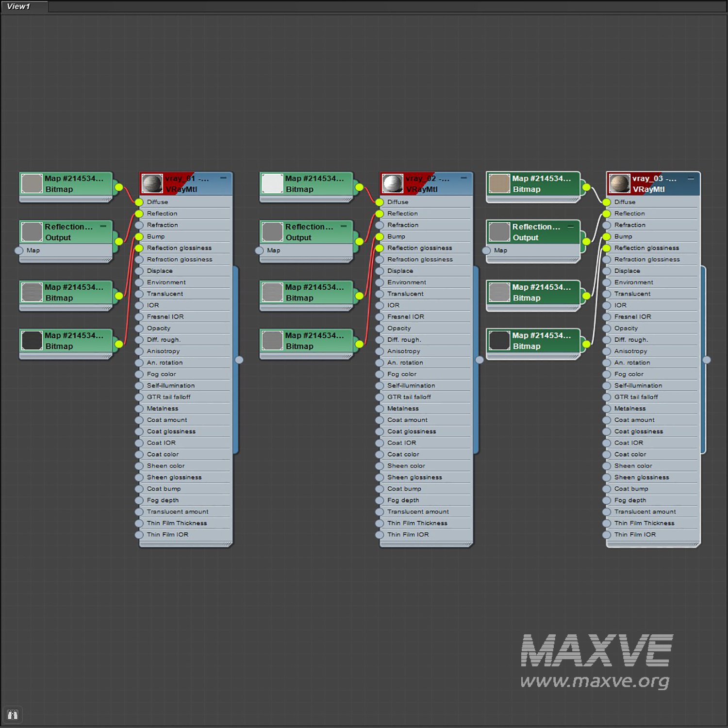Collapse the vray_03 VRayMtl node

690,179
